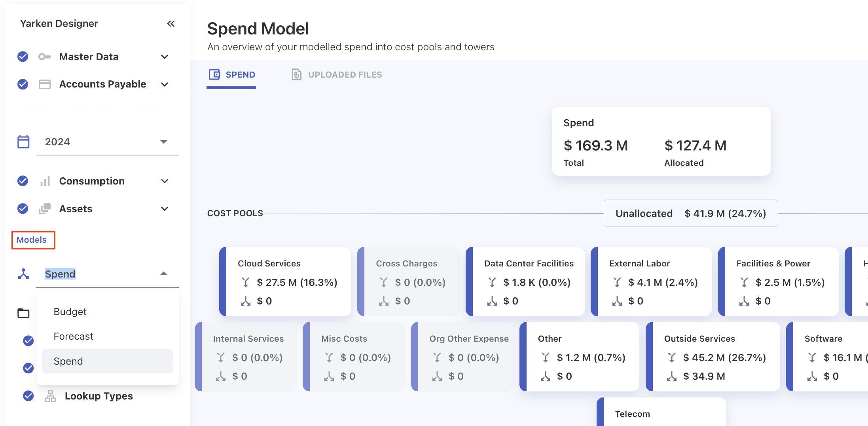
Task: Click the folder icon in sidebar
Action: click(23, 313)
